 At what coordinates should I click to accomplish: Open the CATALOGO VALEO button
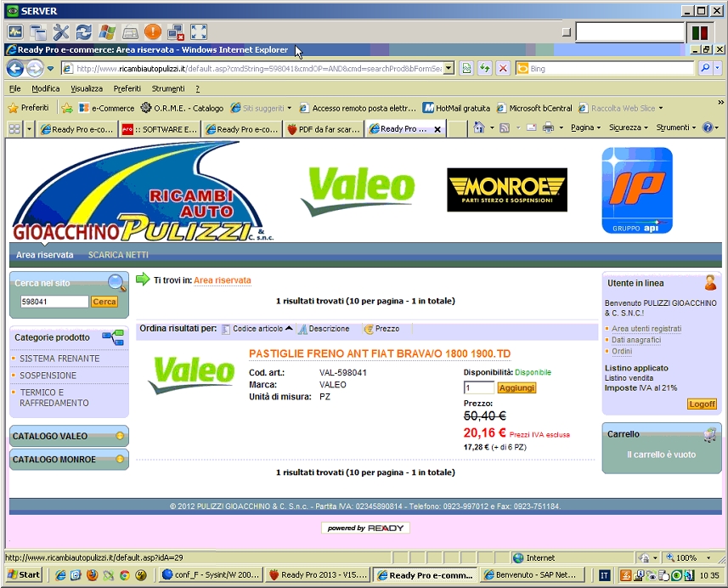pos(69,436)
